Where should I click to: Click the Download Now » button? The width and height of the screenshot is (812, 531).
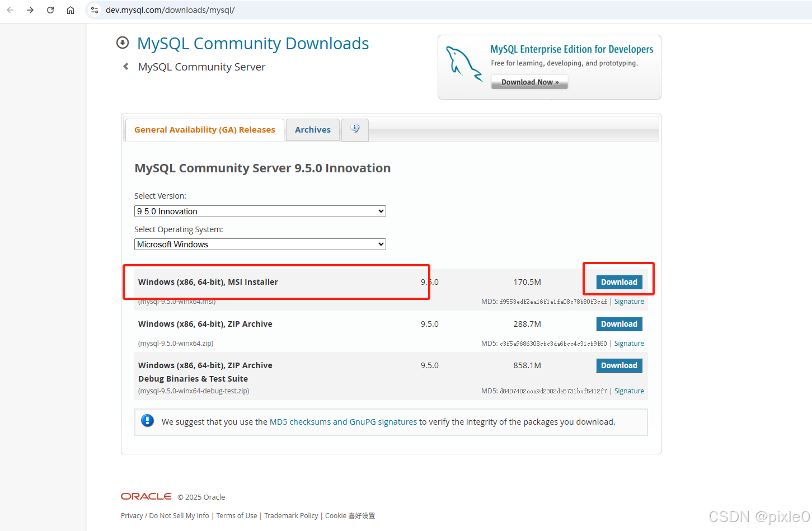coord(529,82)
